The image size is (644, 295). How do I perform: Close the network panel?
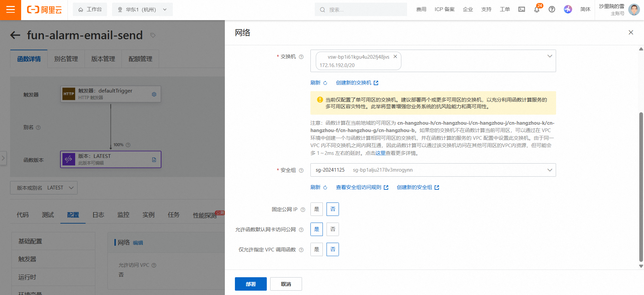click(x=631, y=33)
